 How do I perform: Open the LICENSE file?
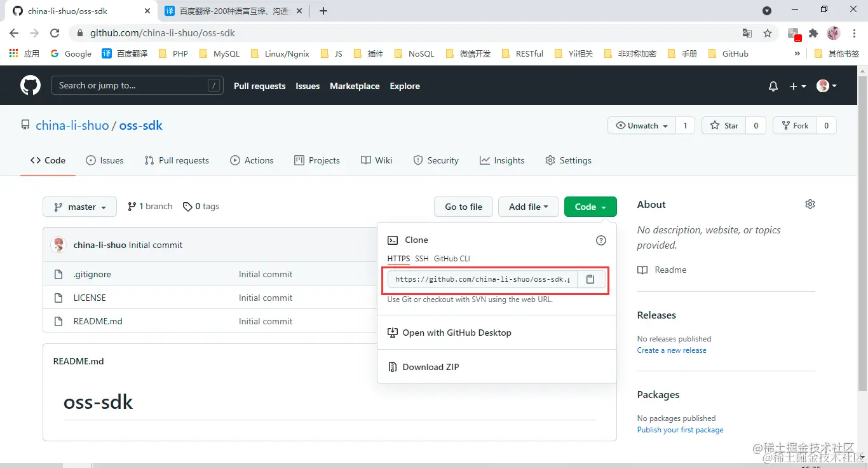click(x=90, y=298)
